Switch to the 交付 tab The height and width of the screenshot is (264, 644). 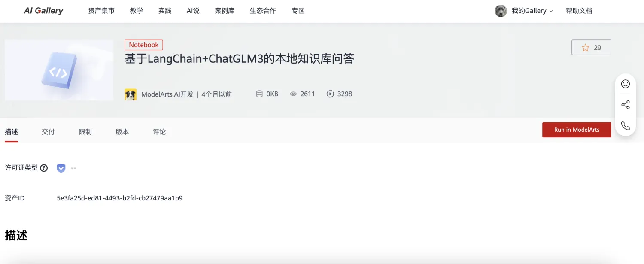(48, 132)
